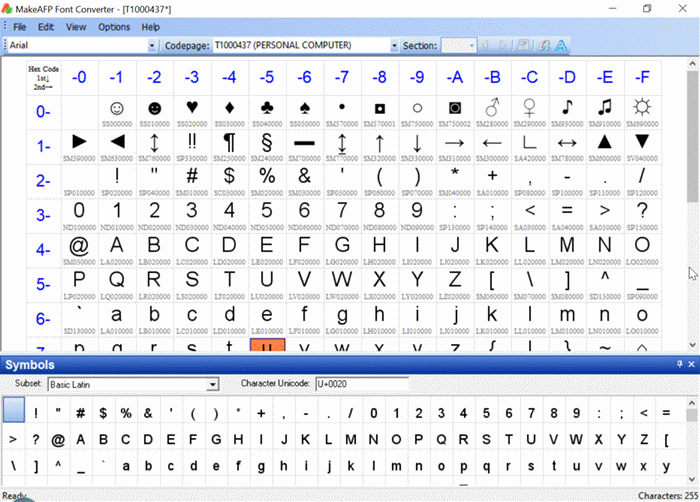This screenshot has height=502, width=700.
Task: Open the Arial font dropdown
Action: click(x=152, y=45)
